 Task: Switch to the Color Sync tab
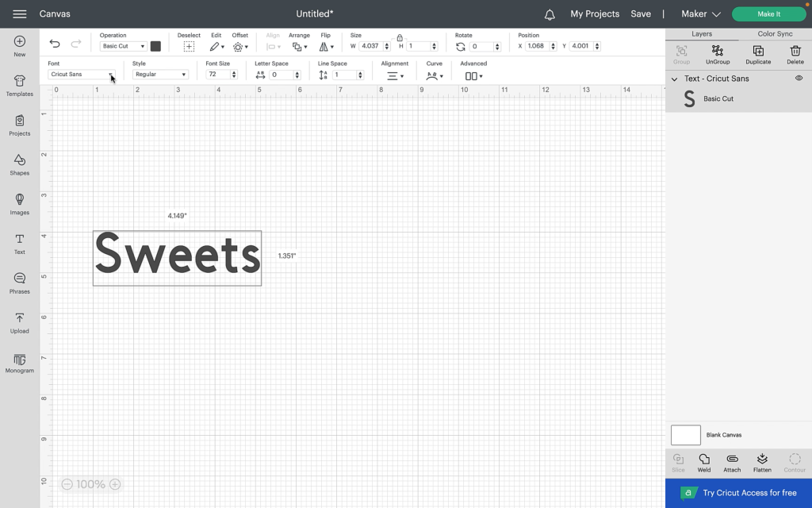click(x=775, y=34)
